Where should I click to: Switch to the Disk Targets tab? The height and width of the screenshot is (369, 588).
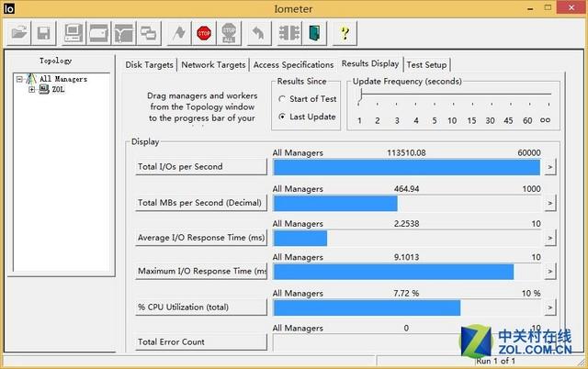point(149,65)
